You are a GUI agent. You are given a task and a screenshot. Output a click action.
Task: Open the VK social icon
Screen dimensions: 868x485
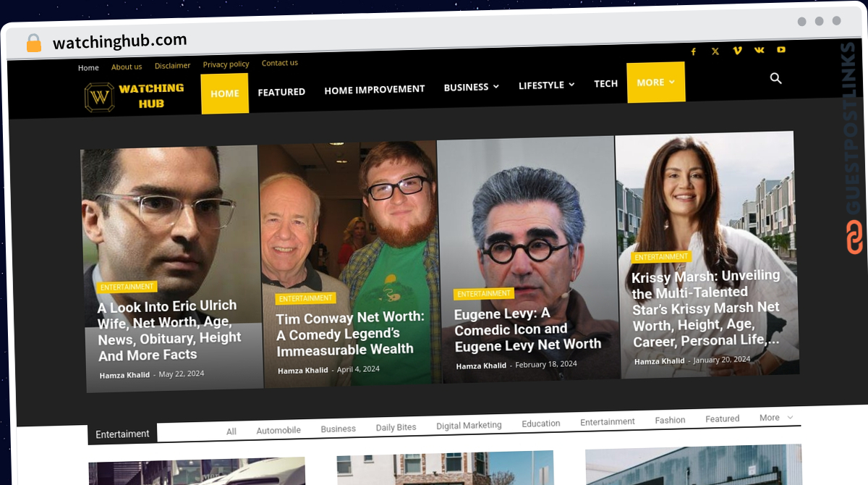coord(759,50)
